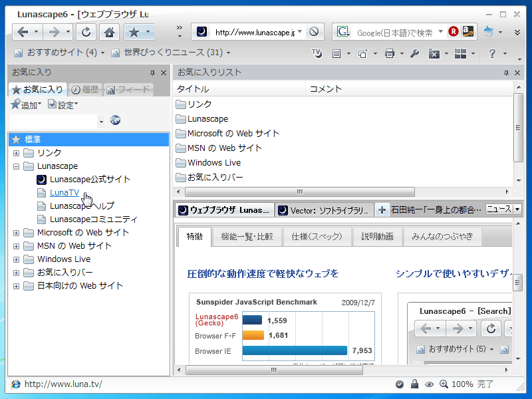532x399 pixels.
Task: Go back with the Back arrow button
Action: [23, 32]
